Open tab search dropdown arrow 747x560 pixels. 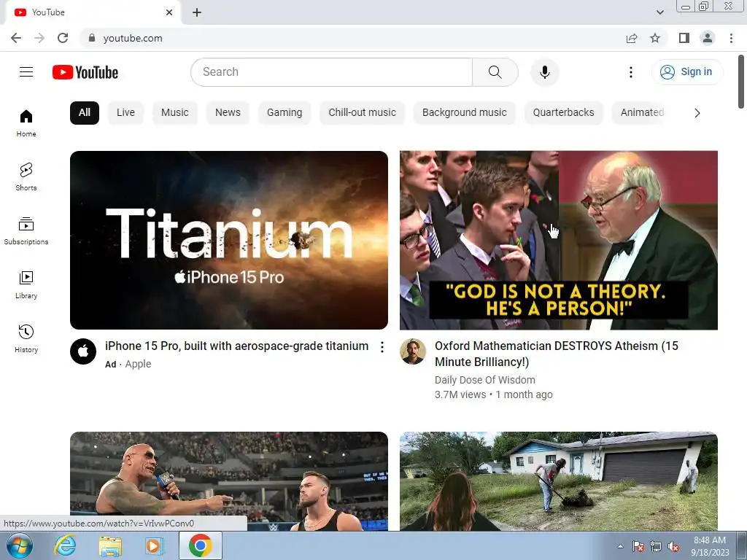[659, 12]
